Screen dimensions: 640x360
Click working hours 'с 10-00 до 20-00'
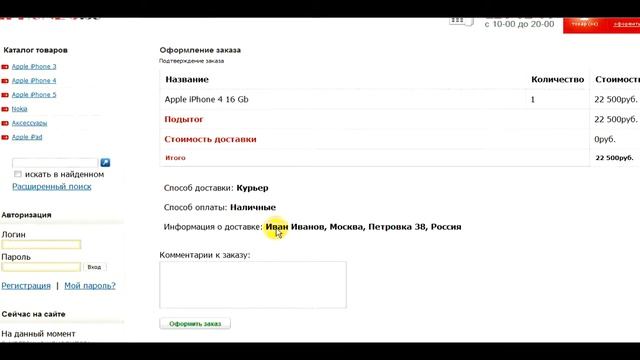click(x=519, y=24)
